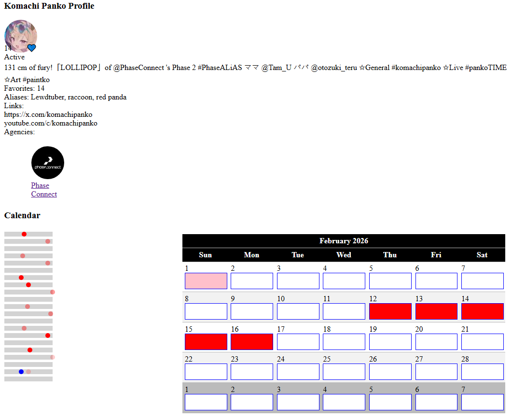Screen dimensions: 512x420
Task: Select the February 20 calendar cell
Action: pyautogui.click(x=436, y=342)
